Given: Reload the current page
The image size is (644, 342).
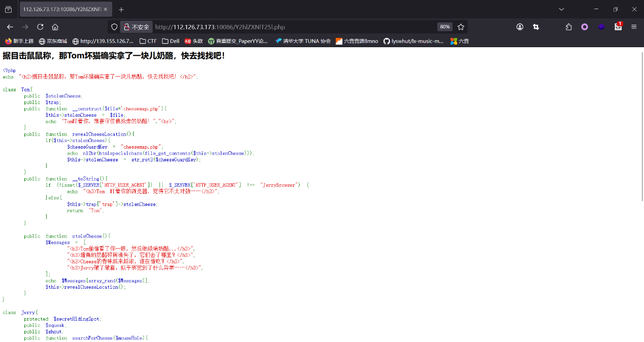Looking at the screenshot, I should point(40,27).
